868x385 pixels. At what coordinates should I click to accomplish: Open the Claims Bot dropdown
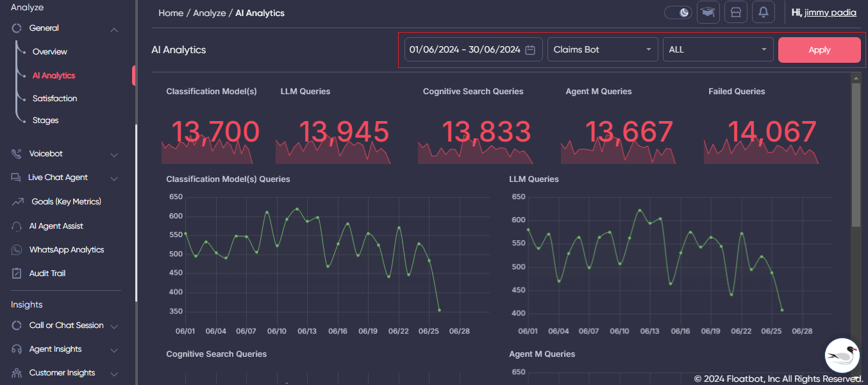tap(603, 49)
